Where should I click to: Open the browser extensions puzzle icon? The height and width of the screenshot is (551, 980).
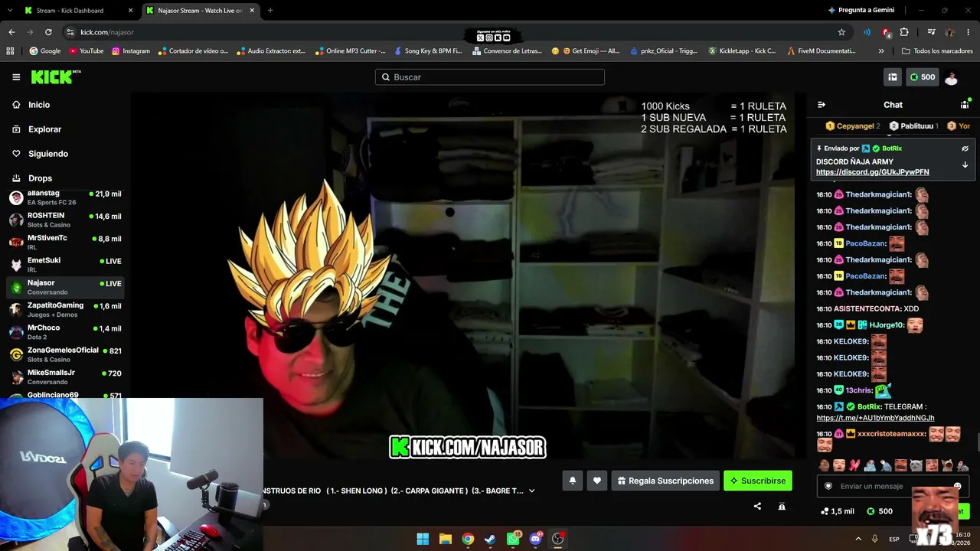coord(904,32)
